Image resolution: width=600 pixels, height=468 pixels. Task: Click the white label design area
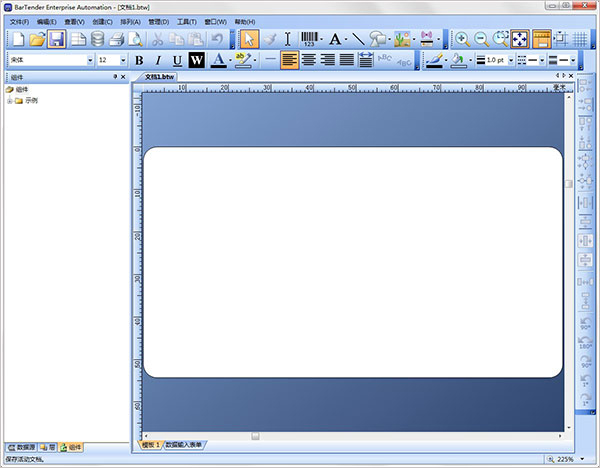(353, 262)
